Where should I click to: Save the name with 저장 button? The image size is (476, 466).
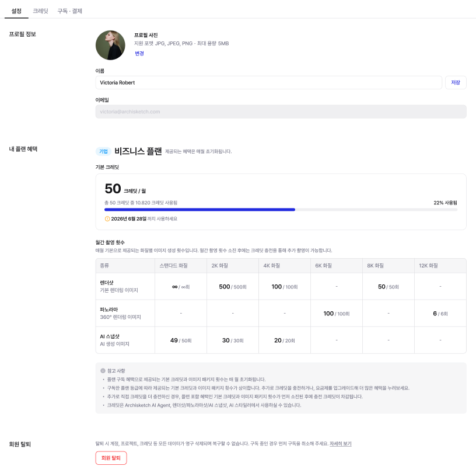tap(456, 82)
